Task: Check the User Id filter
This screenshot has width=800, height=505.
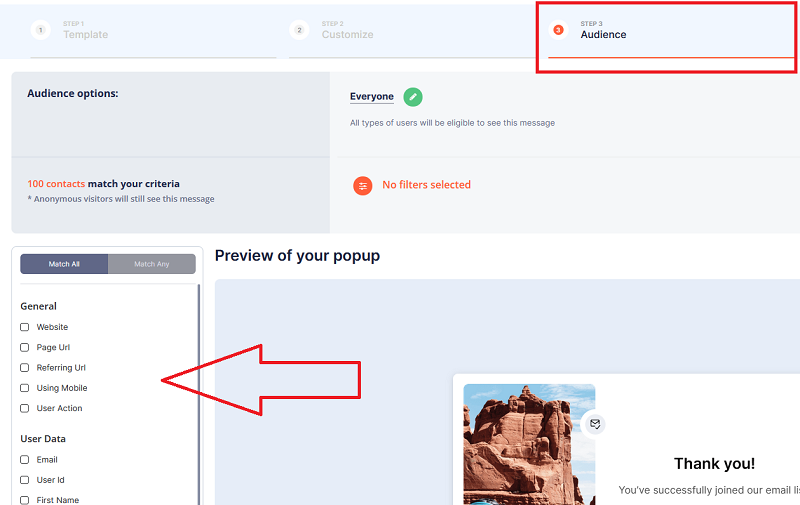Action: (25, 480)
